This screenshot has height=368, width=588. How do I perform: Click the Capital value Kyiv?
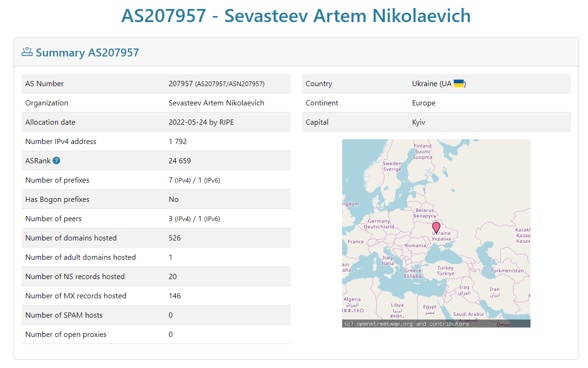pyautogui.click(x=418, y=122)
